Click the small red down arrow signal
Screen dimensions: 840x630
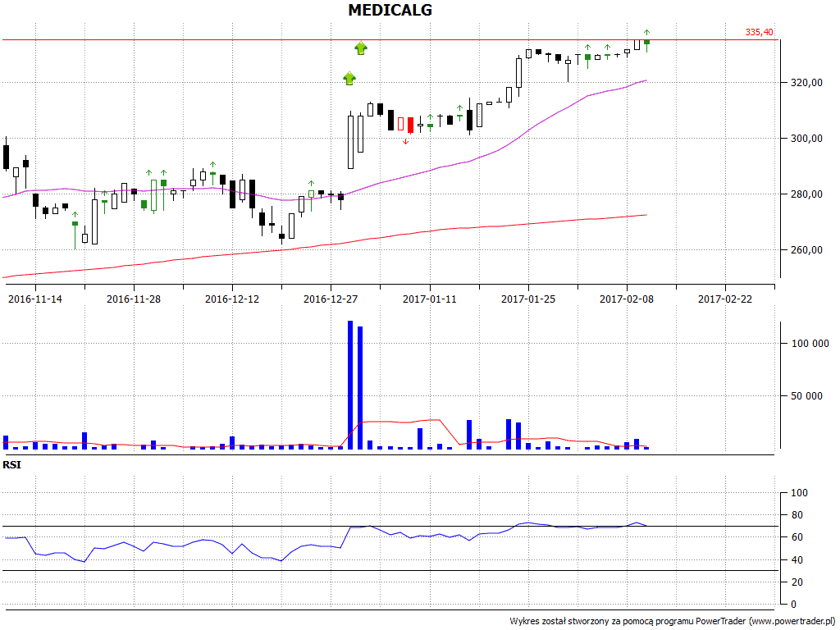coord(405,141)
